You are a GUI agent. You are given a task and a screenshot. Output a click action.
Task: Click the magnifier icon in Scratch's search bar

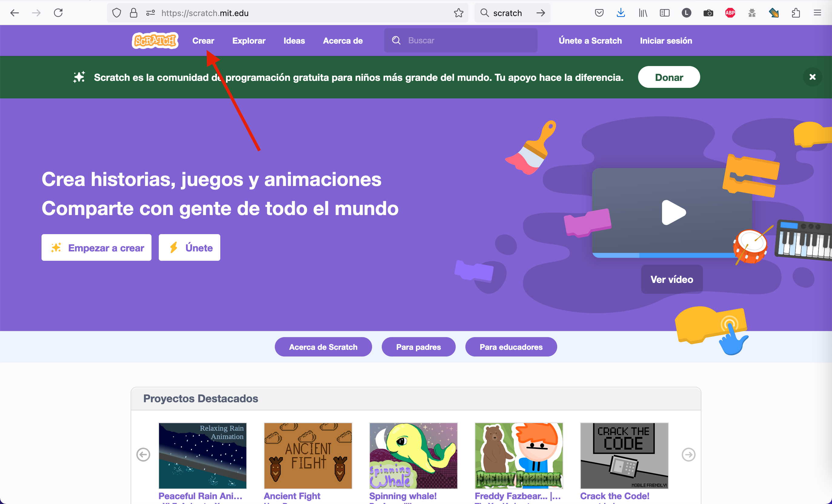point(396,40)
